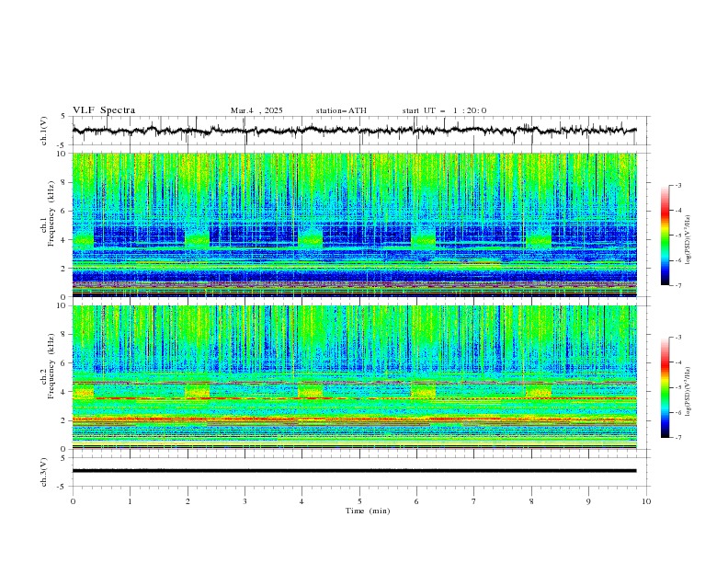
Task: Click time axis tick label "3"
Action: [245, 501]
